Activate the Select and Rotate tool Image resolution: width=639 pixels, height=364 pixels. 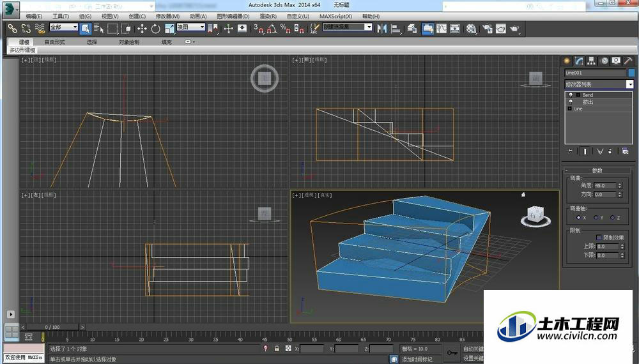156,29
